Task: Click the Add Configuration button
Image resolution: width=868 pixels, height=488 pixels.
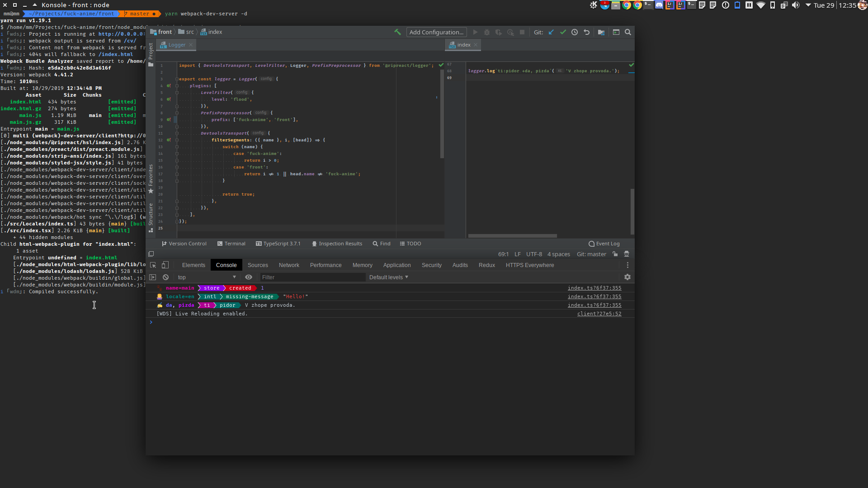Action: (436, 32)
